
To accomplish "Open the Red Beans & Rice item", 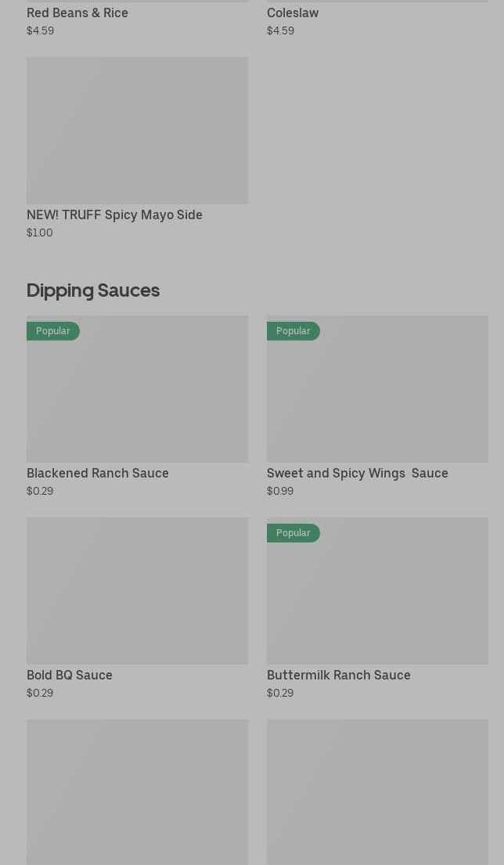I will [77, 13].
